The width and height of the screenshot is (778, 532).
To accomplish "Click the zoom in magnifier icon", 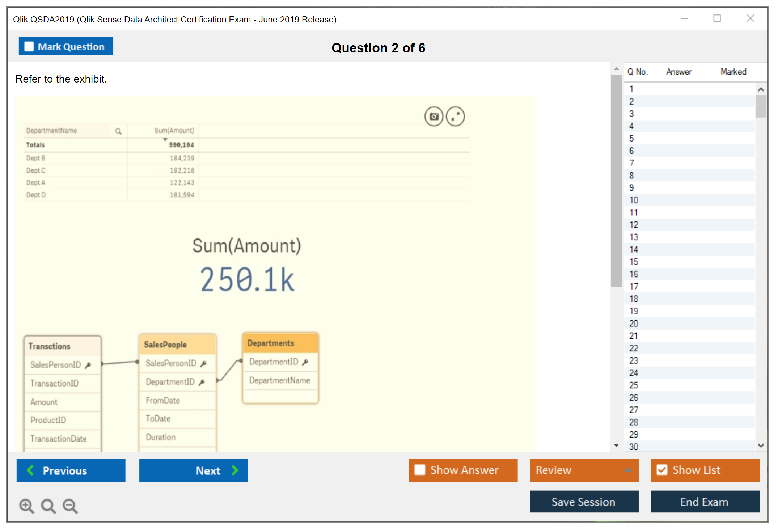I will 26,506.
